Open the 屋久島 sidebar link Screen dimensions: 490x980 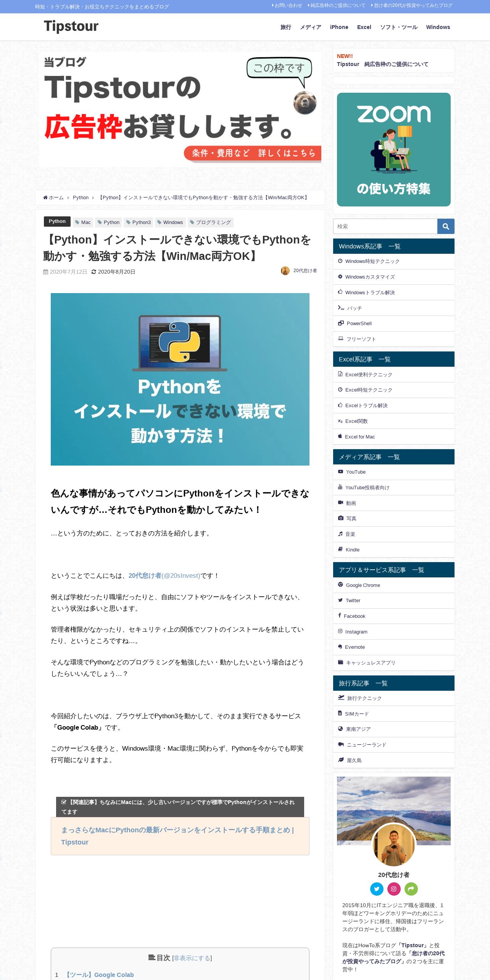point(394,760)
